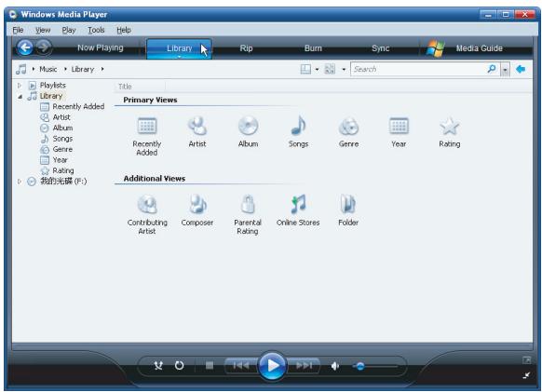Switch to the Sync tab
This screenshot has width=542, height=392.
[380, 48]
